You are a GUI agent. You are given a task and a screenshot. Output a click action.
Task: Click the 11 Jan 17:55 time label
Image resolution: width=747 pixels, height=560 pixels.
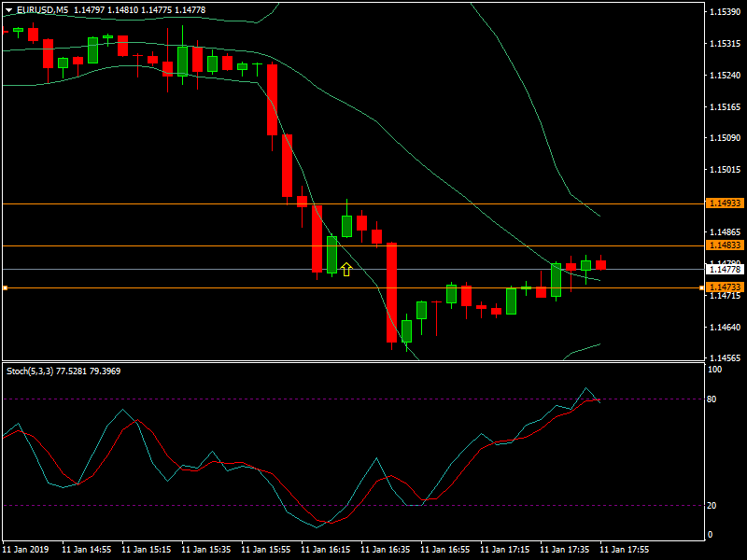pos(625,550)
